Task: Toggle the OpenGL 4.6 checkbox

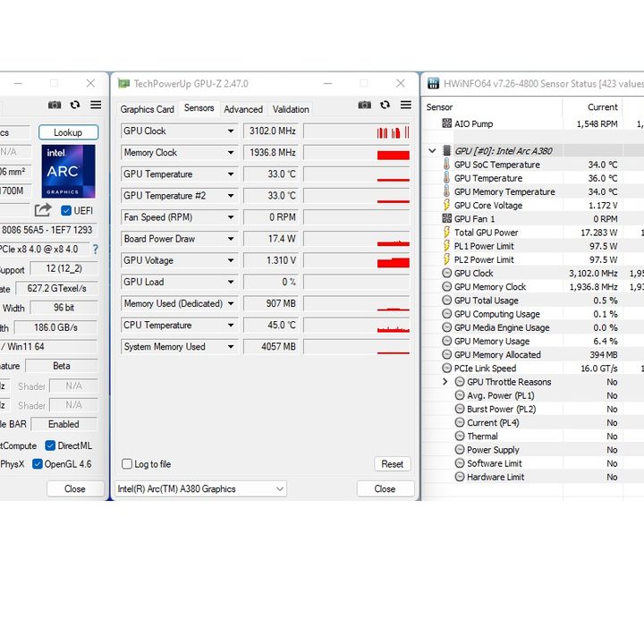Action: 37,463
